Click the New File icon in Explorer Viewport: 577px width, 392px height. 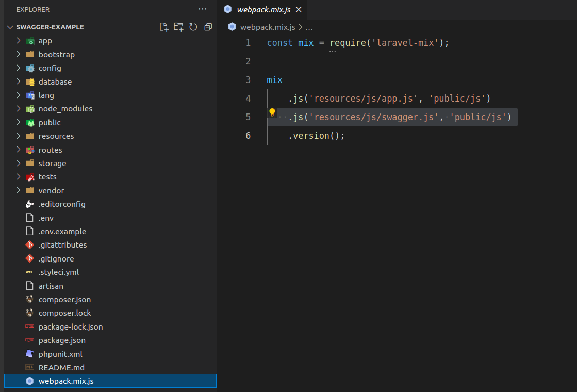tap(163, 27)
